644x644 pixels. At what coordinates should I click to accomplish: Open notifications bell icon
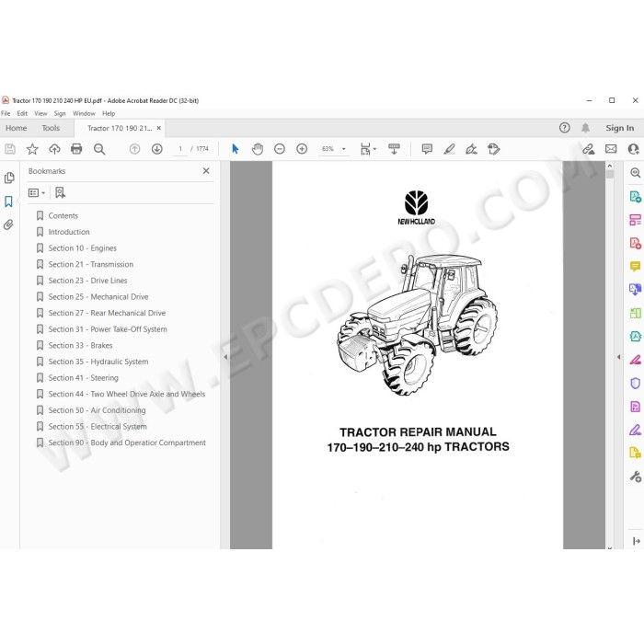(x=585, y=128)
